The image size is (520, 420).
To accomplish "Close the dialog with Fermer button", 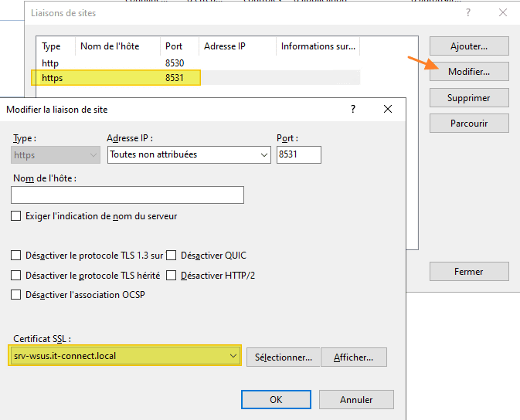I will (x=469, y=272).
